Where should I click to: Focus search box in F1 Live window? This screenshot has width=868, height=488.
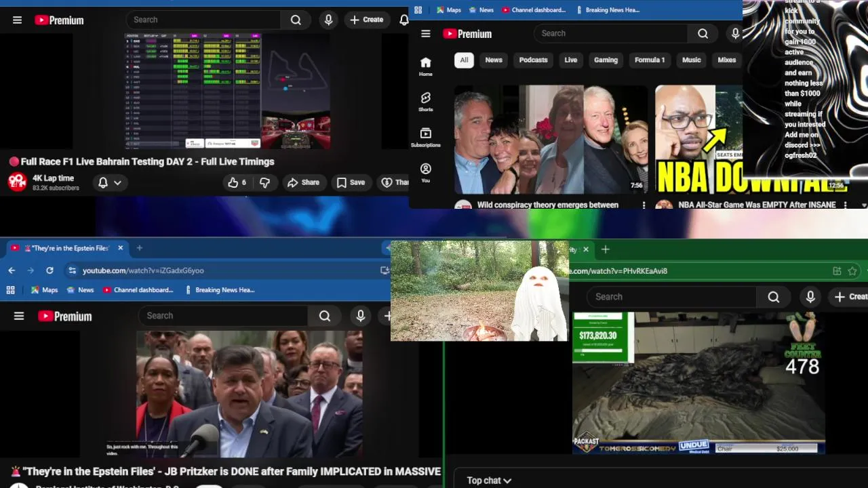[203, 20]
